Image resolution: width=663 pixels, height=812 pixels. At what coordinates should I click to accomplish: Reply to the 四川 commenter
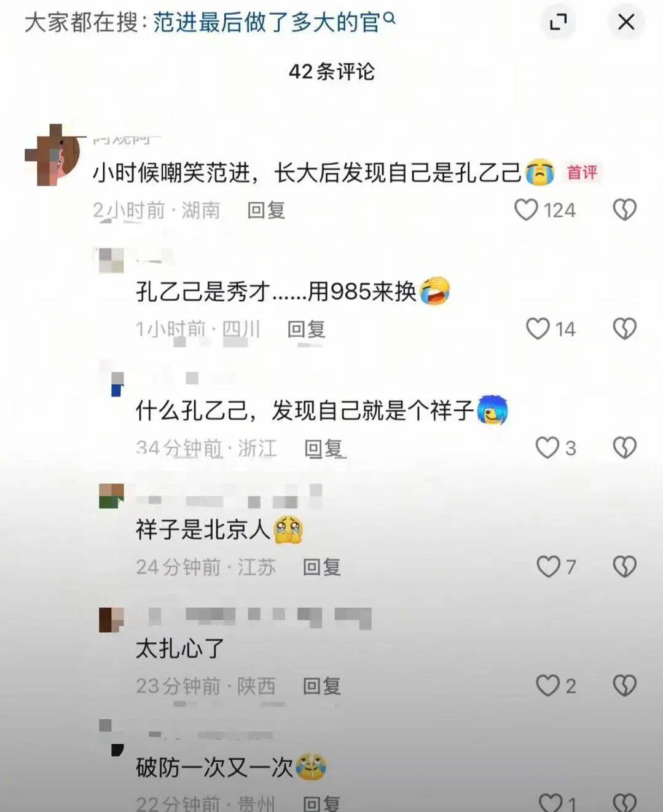306,329
